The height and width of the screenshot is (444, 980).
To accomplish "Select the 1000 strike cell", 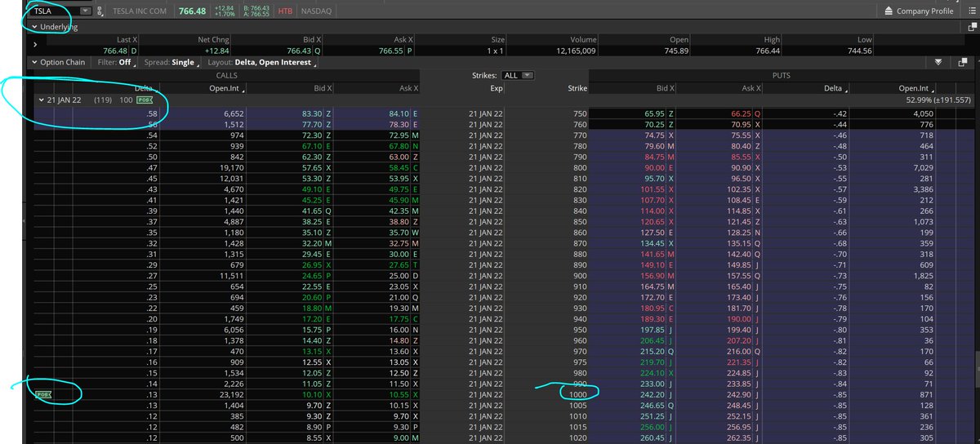I will pos(577,393).
